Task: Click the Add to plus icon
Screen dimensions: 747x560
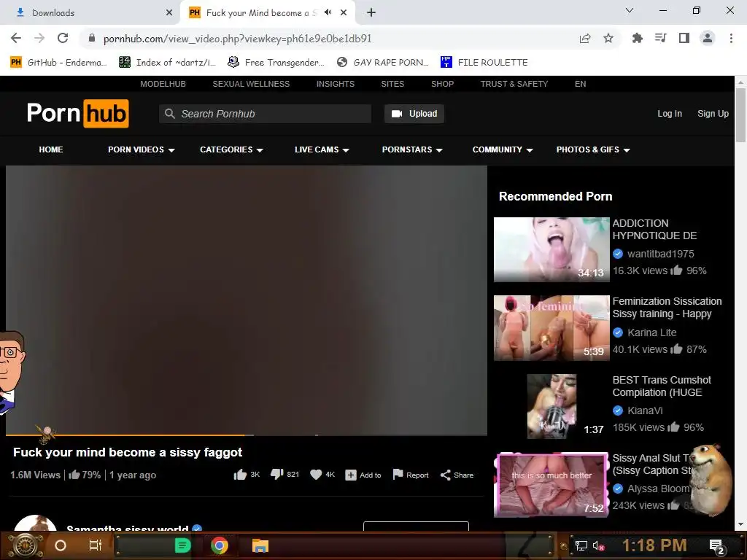Action: point(351,475)
